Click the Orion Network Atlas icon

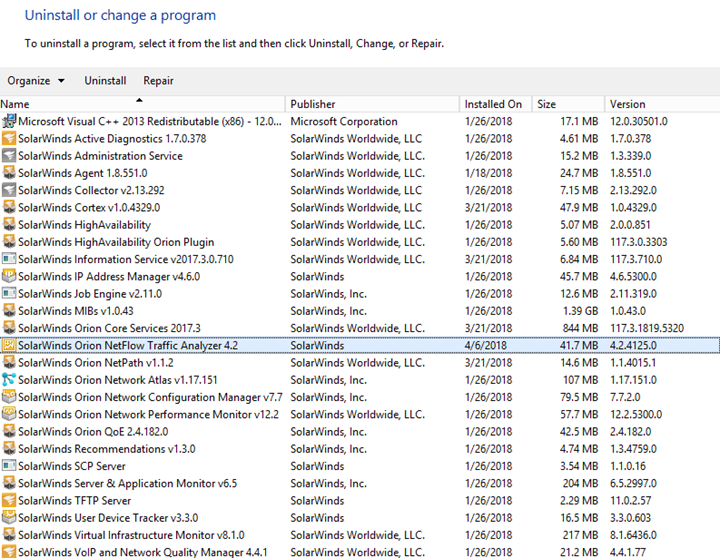[x=9, y=380]
